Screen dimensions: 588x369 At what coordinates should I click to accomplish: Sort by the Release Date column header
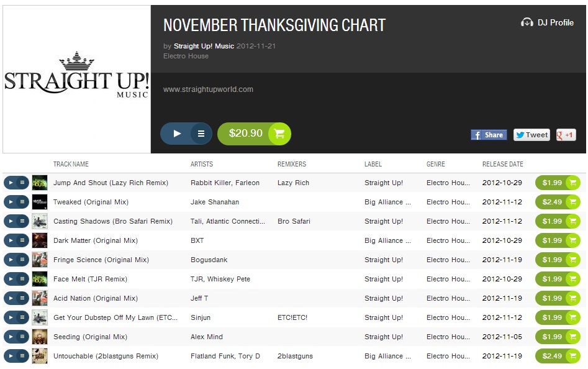click(502, 164)
